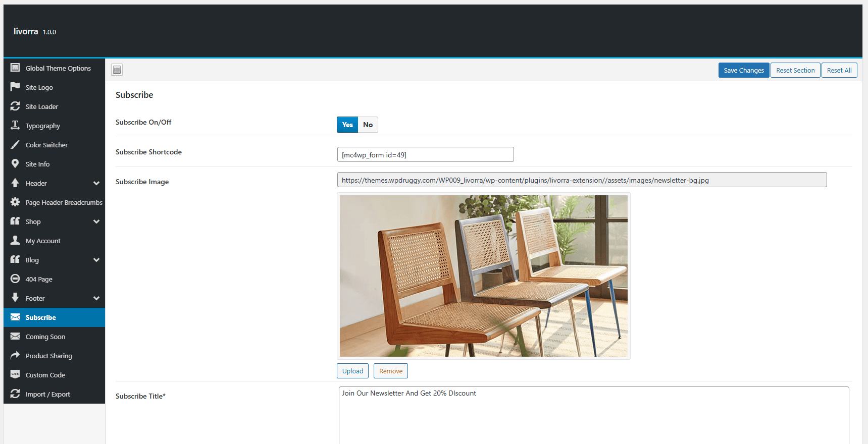Click the Subscribe Image URL field
868x444 pixels.
point(582,180)
